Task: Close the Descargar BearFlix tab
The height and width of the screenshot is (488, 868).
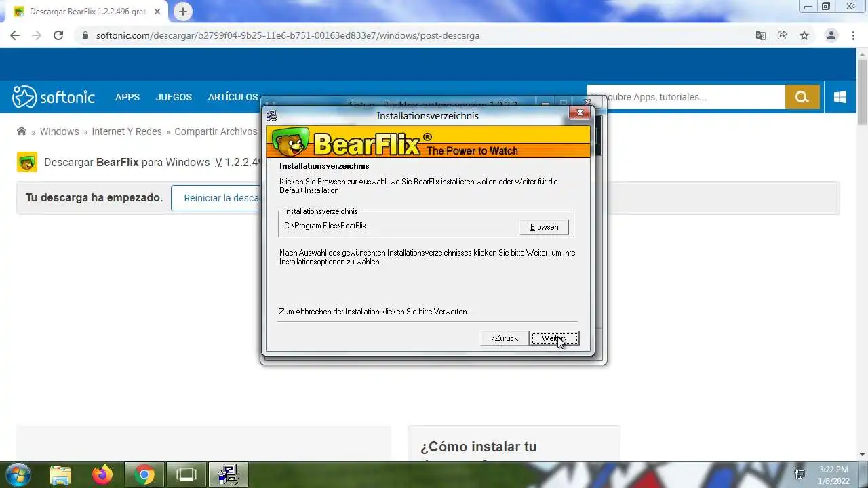Action: tap(159, 12)
